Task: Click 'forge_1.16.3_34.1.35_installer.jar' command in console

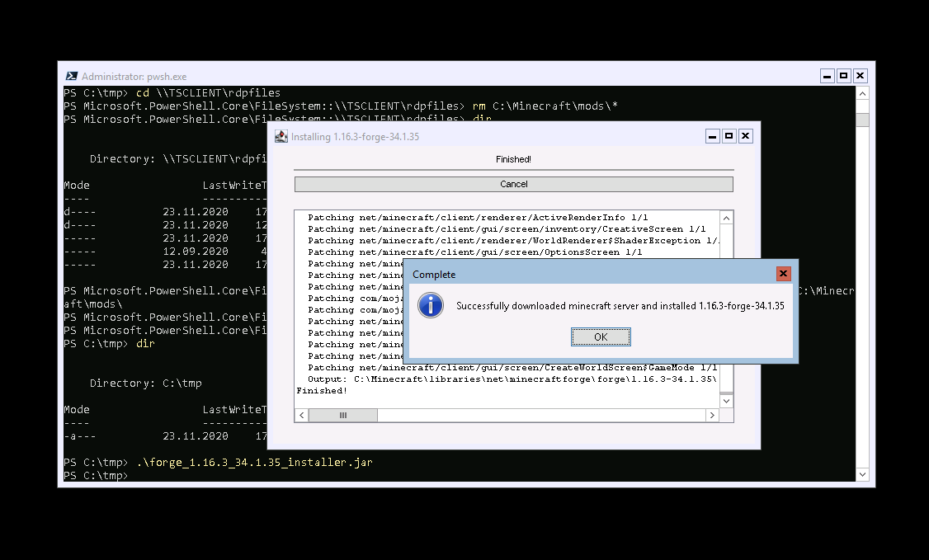Action: coord(255,463)
